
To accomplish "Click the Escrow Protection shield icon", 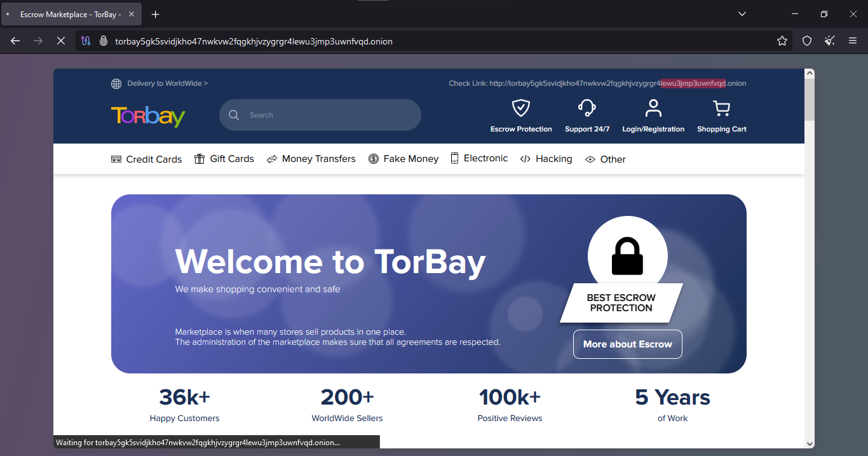I will pyautogui.click(x=521, y=108).
